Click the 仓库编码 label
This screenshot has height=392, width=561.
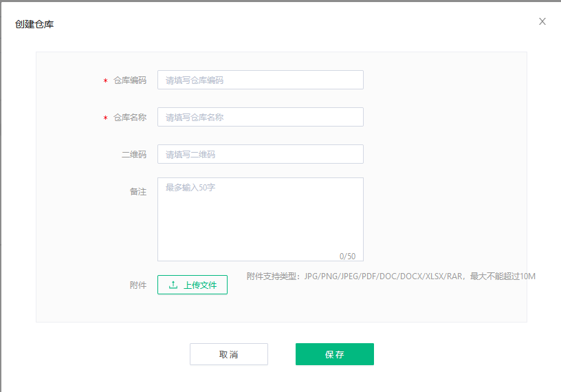[x=130, y=80]
